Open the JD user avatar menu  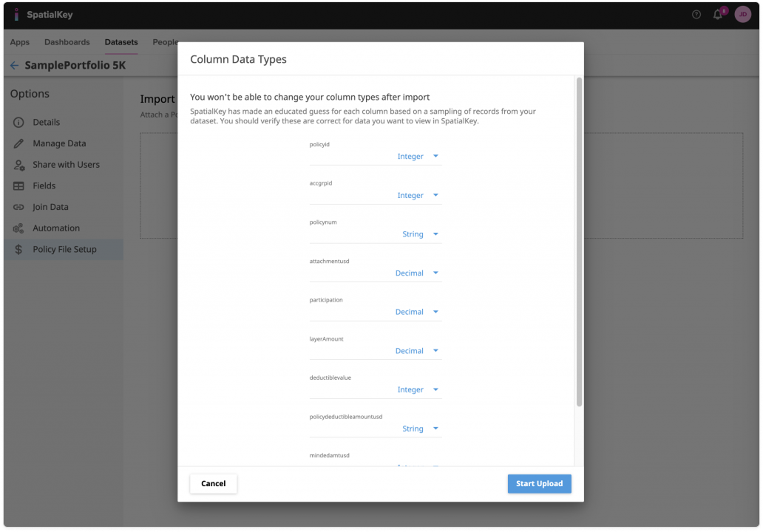(x=742, y=15)
